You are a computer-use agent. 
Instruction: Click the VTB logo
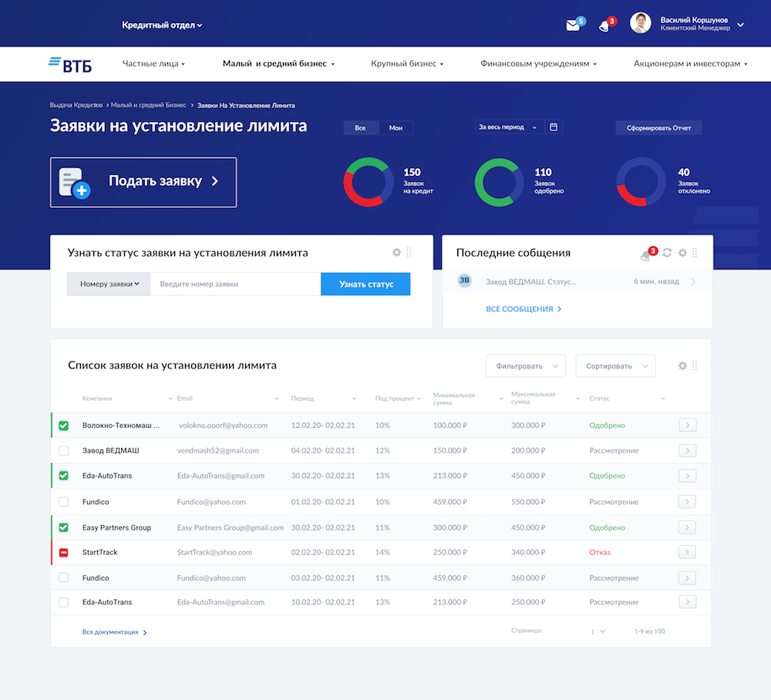70,65
